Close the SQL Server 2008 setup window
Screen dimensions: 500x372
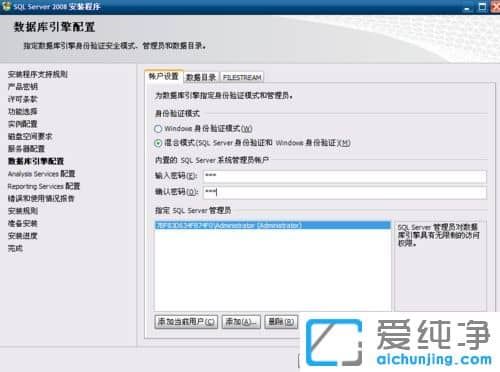(x=495, y=7)
